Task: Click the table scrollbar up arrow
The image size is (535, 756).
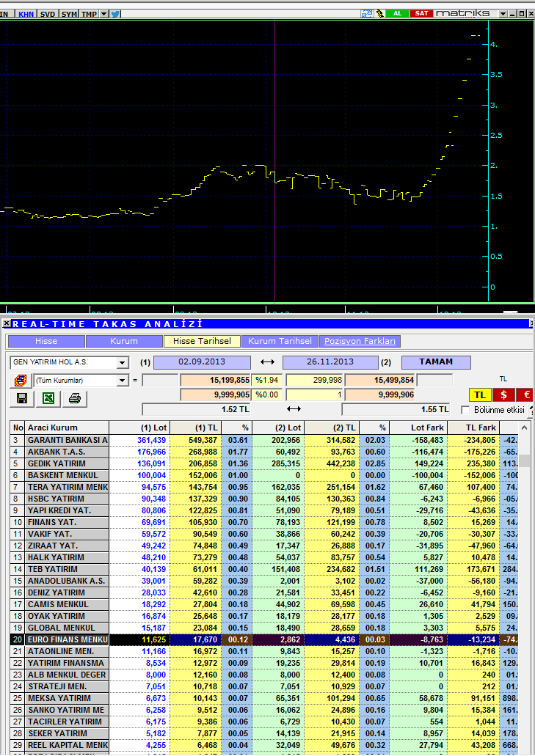Action: (x=524, y=427)
